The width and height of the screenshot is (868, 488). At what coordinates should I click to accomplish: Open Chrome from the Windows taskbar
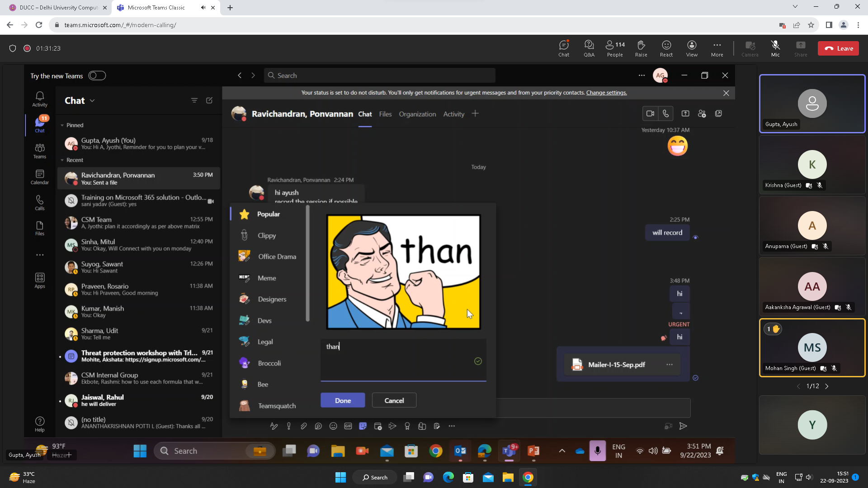click(x=528, y=477)
